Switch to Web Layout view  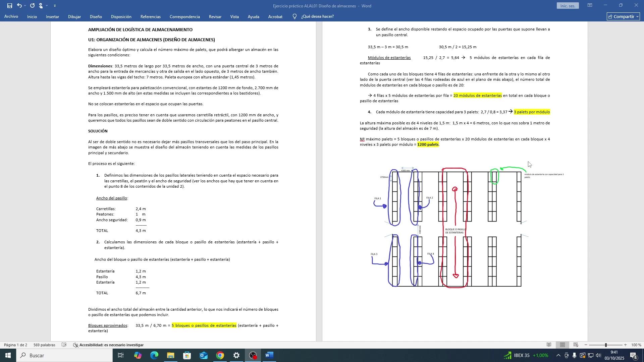coord(576,345)
